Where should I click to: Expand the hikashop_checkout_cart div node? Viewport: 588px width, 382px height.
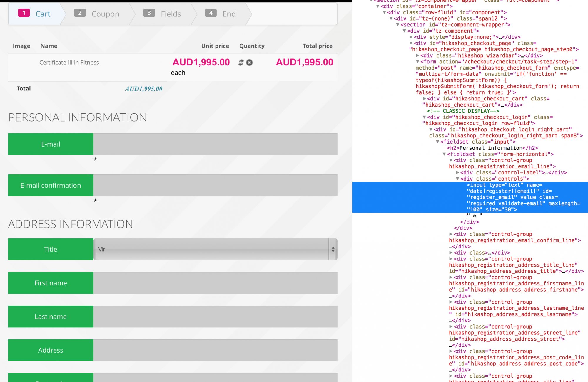424,99
